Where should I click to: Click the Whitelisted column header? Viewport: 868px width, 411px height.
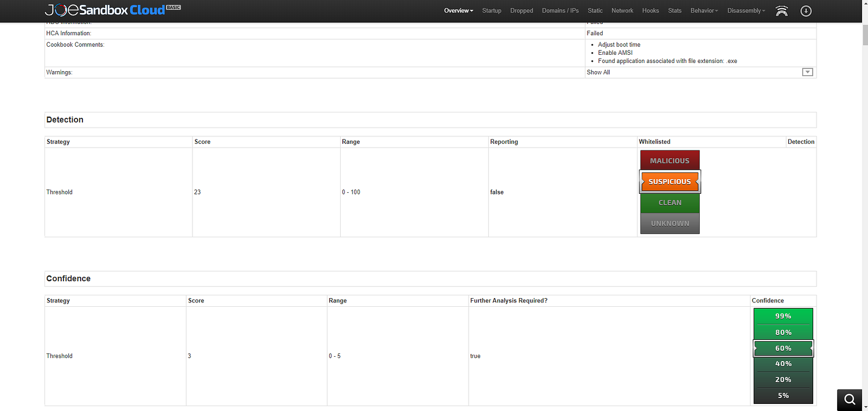pos(655,142)
